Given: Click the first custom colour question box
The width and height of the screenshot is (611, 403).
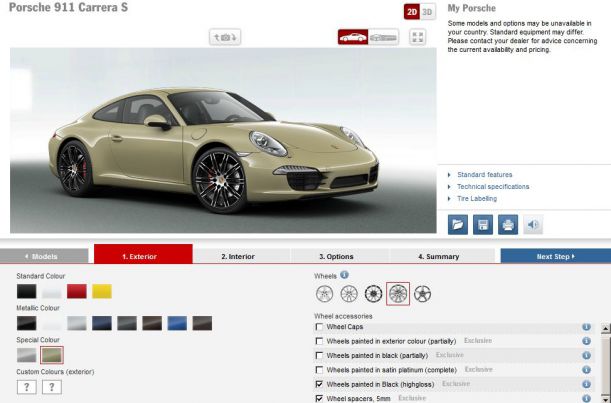Looking at the screenshot, I should (26, 387).
